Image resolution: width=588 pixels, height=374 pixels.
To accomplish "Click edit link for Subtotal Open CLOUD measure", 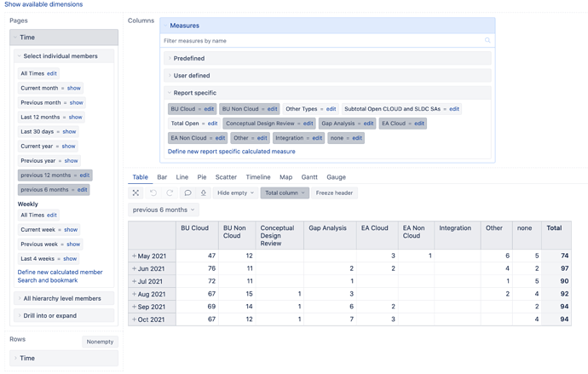I will pyautogui.click(x=454, y=109).
